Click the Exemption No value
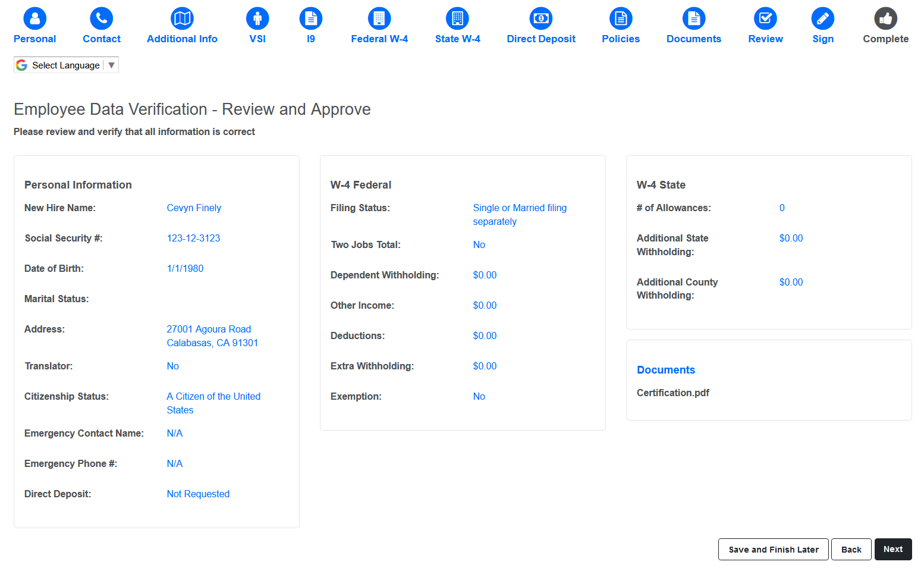The width and height of the screenshot is (924, 574). click(x=479, y=396)
